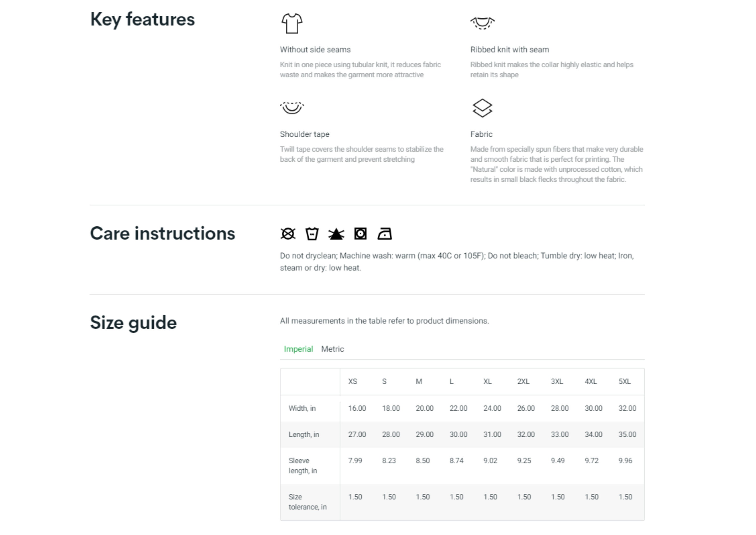Click the 5XL column header
756x535 pixels.
pos(625,381)
